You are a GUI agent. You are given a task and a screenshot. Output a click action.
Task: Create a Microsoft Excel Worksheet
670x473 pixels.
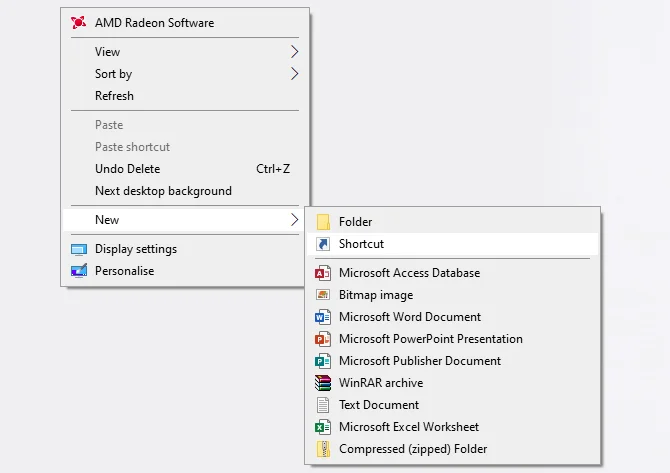[x=453, y=427]
